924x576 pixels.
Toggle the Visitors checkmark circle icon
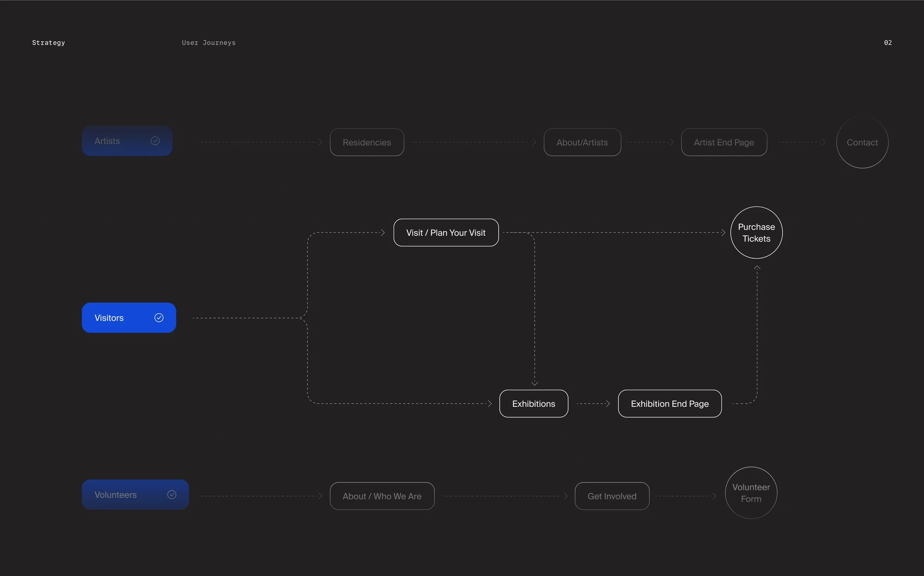159,318
